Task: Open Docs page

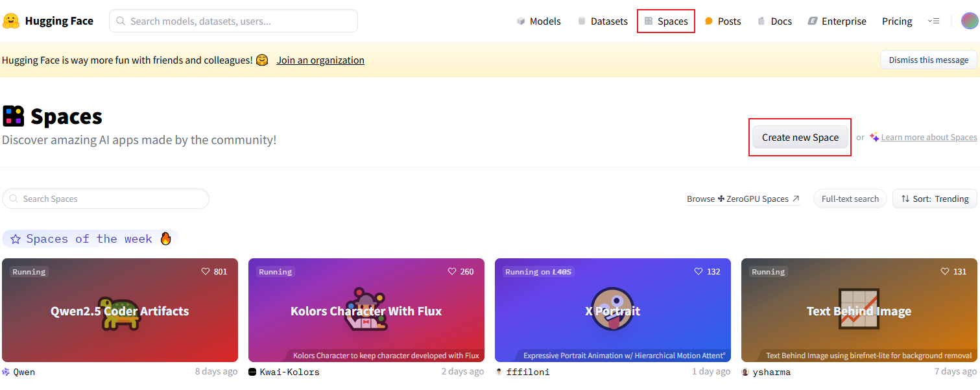Action: (774, 21)
